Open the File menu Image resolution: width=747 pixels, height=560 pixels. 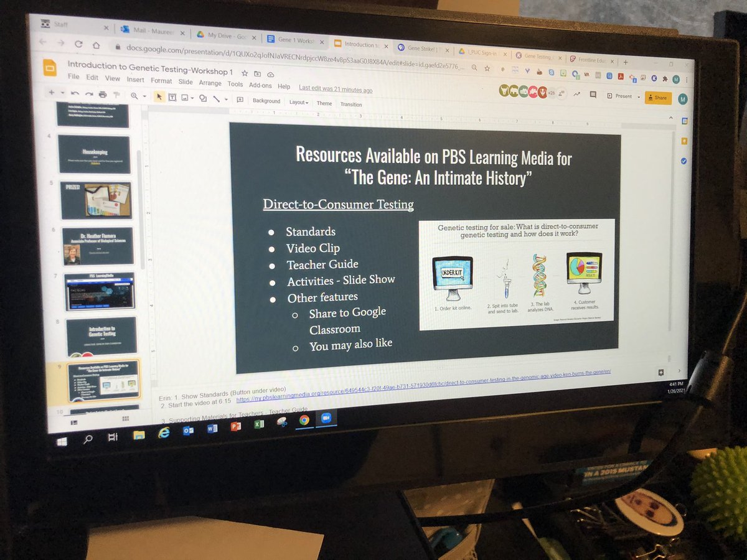tap(73, 77)
